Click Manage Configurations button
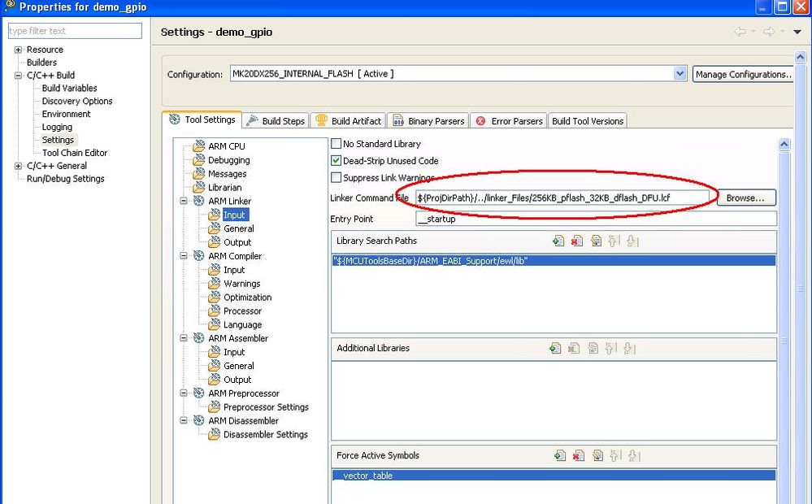 pyautogui.click(x=743, y=74)
